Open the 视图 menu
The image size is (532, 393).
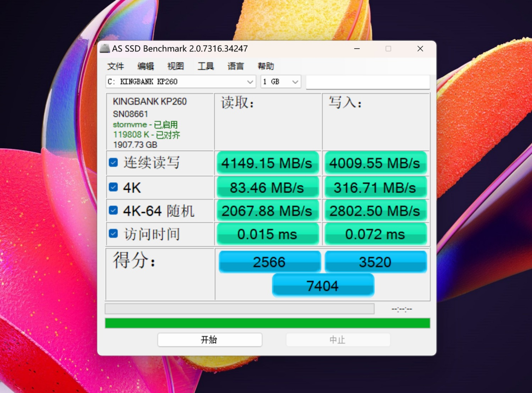pyautogui.click(x=175, y=66)
